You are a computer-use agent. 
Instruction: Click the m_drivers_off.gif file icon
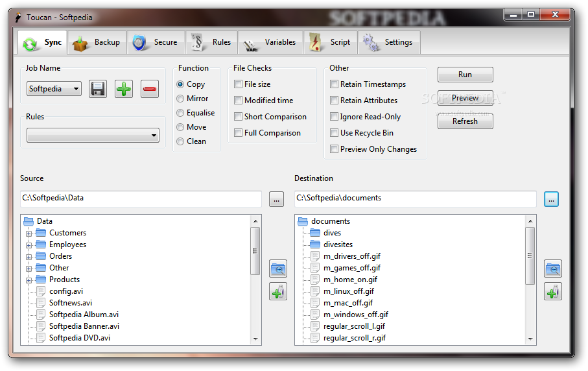pos(315,256)
